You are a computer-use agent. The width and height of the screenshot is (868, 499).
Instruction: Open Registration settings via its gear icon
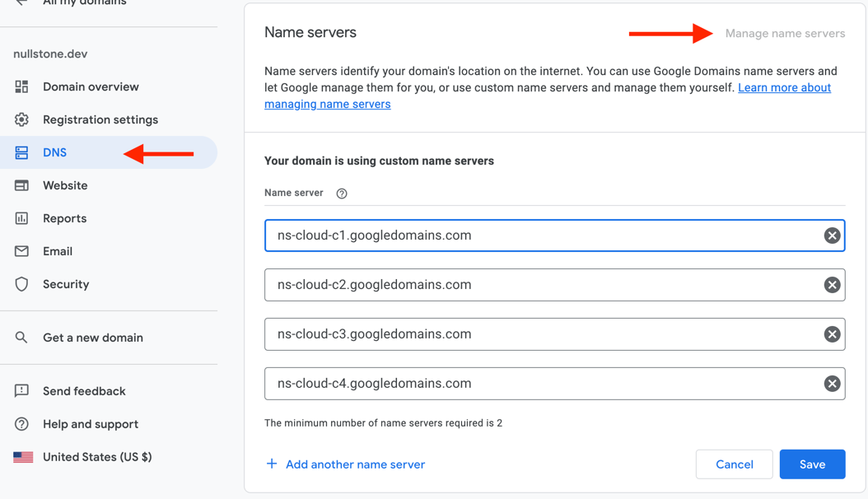(x=23, y=119)
